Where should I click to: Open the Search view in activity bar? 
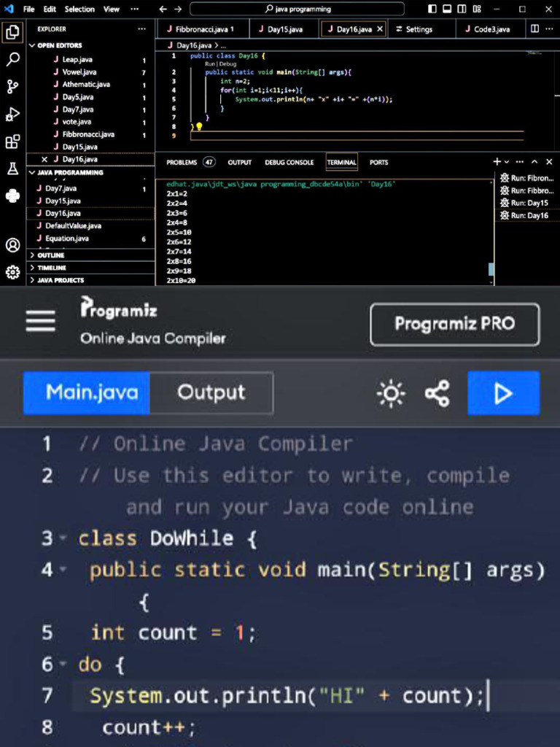(x=12, y=60)
